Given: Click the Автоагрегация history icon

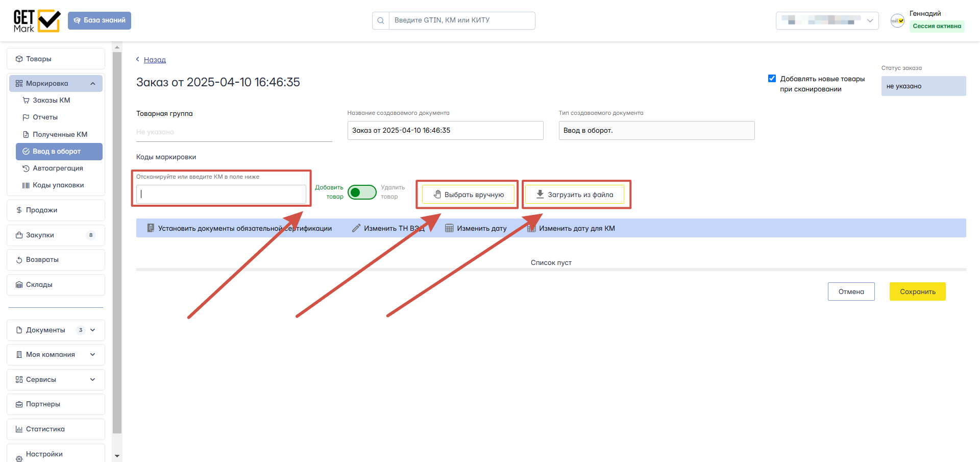Looking at the screenshot, I should tap(26, 168).
